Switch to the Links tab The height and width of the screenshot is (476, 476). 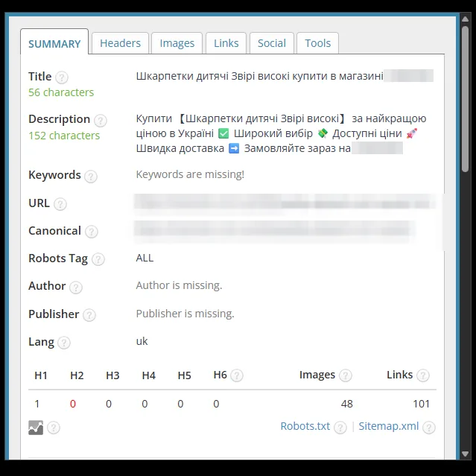coord(226,43)
